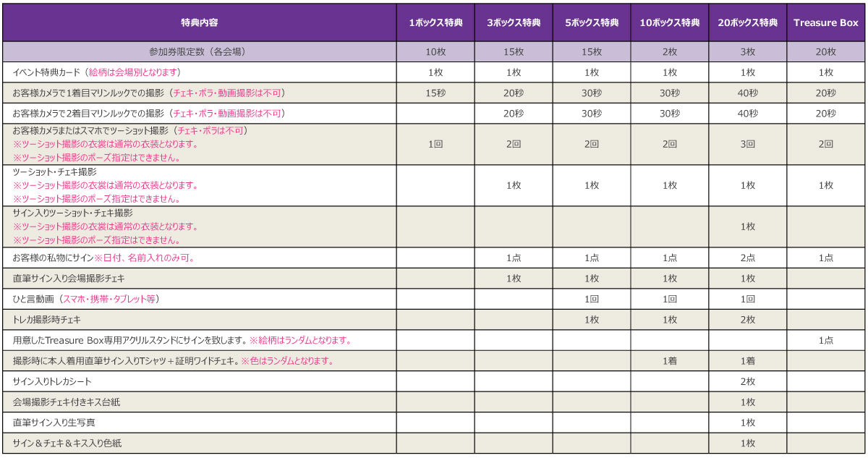Click 1枚 in the 直筆サイン入り生写真 row

coord(748,423)
